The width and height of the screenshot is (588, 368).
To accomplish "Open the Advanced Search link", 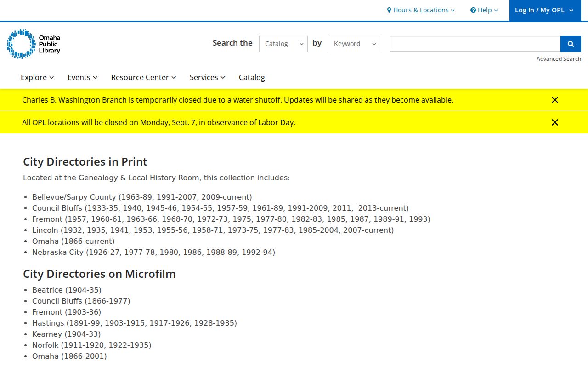I will click(x=559, y=59).
